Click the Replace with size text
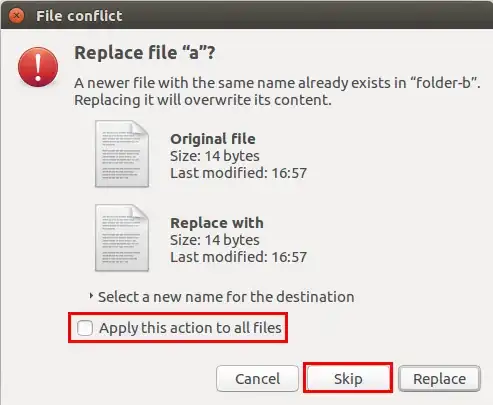 [215, 240]
